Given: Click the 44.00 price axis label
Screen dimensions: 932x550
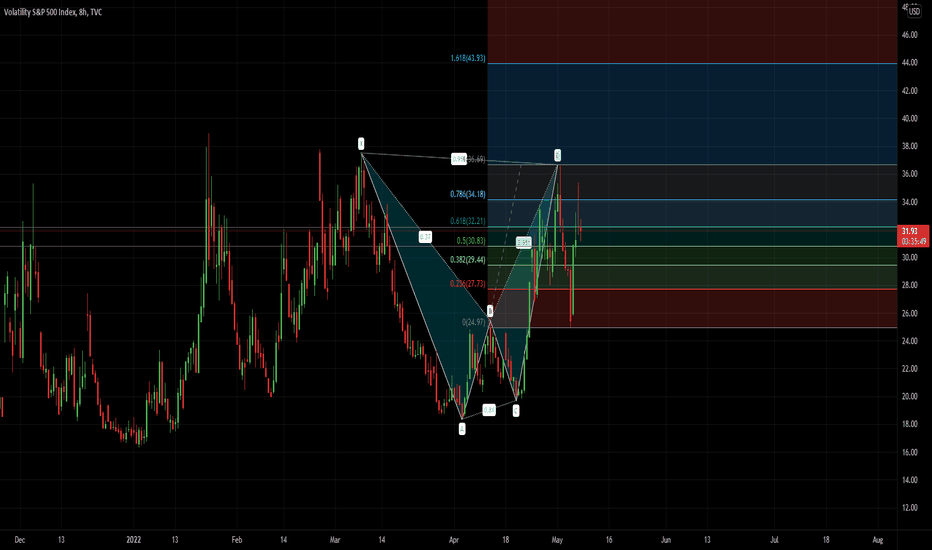Looking at the screenshot, I should [x=909, y=62].
